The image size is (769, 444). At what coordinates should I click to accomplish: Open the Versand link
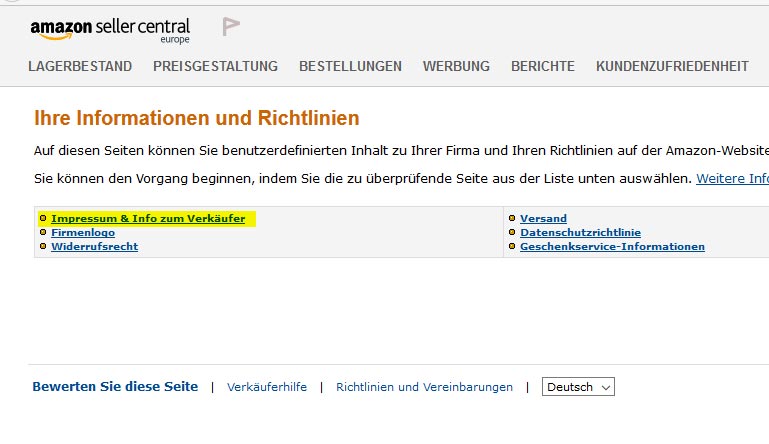coord(543,218)
